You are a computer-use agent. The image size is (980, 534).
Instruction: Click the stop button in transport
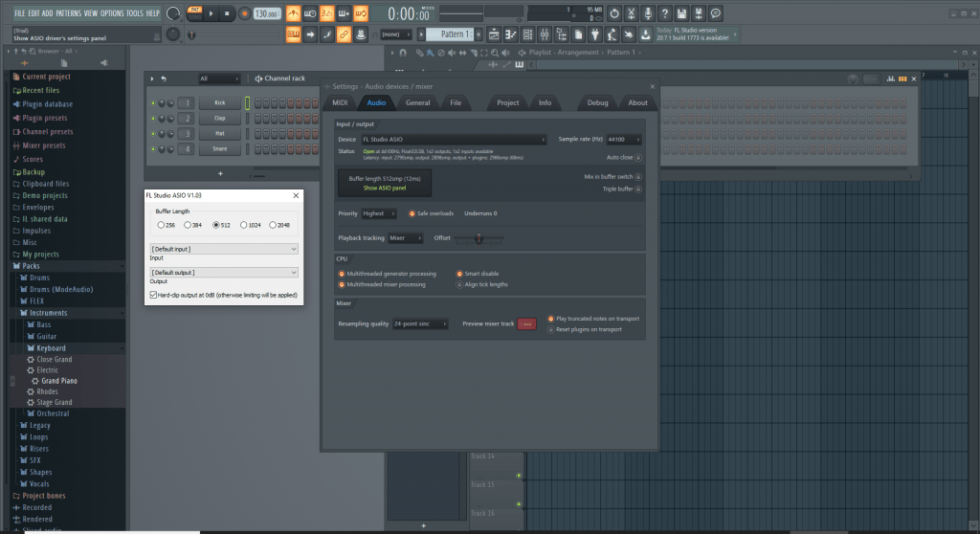227,13
